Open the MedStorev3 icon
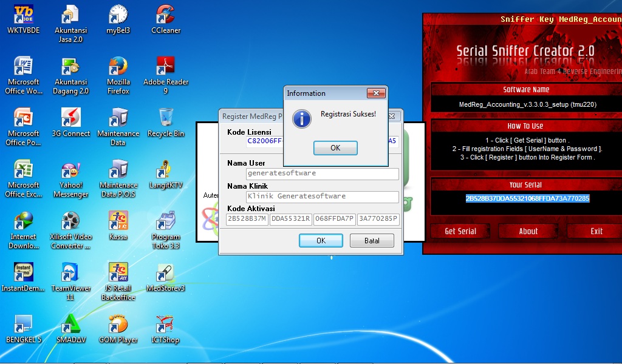 (166, 277)
